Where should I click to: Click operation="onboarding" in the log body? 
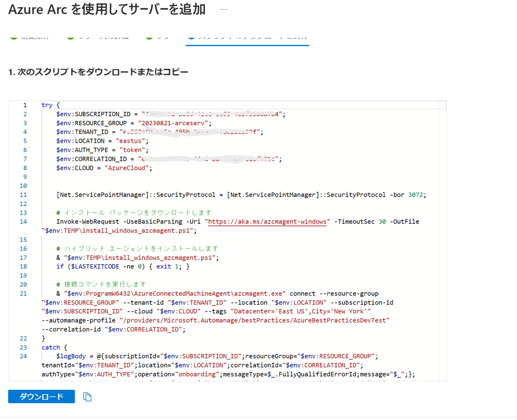(178, 374)
